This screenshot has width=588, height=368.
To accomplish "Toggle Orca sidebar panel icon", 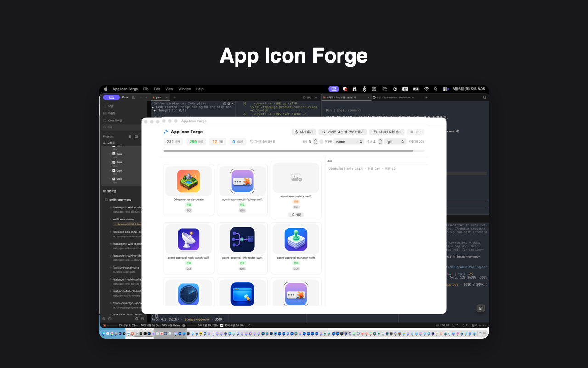I will pos(134,98).
